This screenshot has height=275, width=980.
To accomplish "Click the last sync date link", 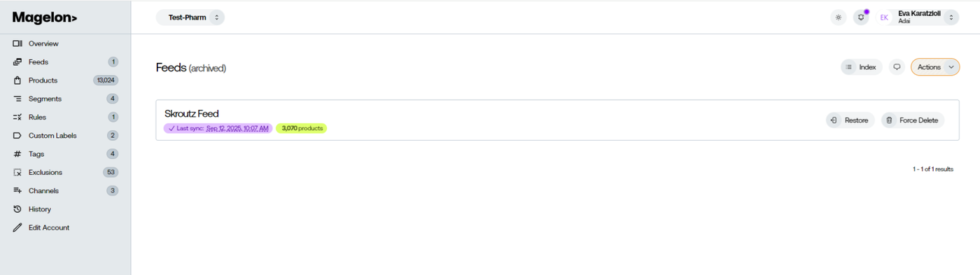I will [x=237, y=129].
